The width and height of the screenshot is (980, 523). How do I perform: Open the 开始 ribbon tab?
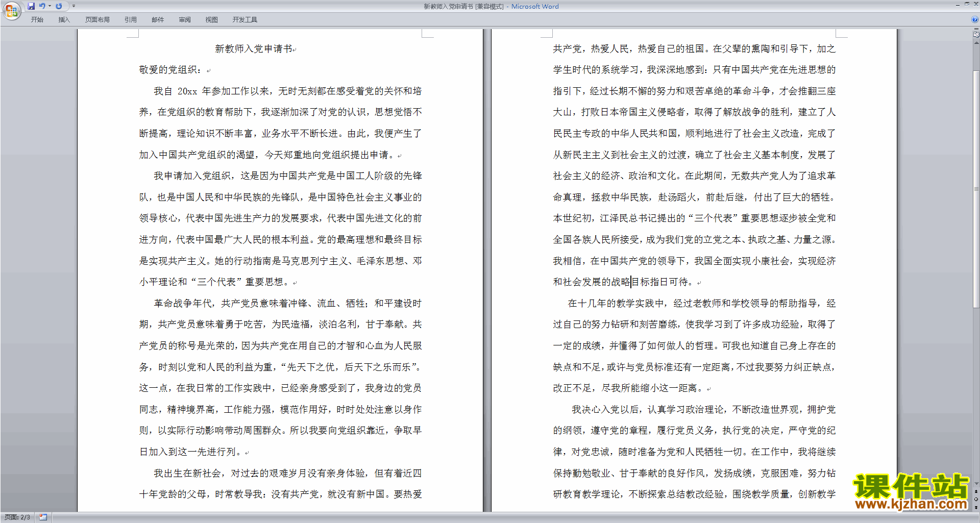[37, 20]
